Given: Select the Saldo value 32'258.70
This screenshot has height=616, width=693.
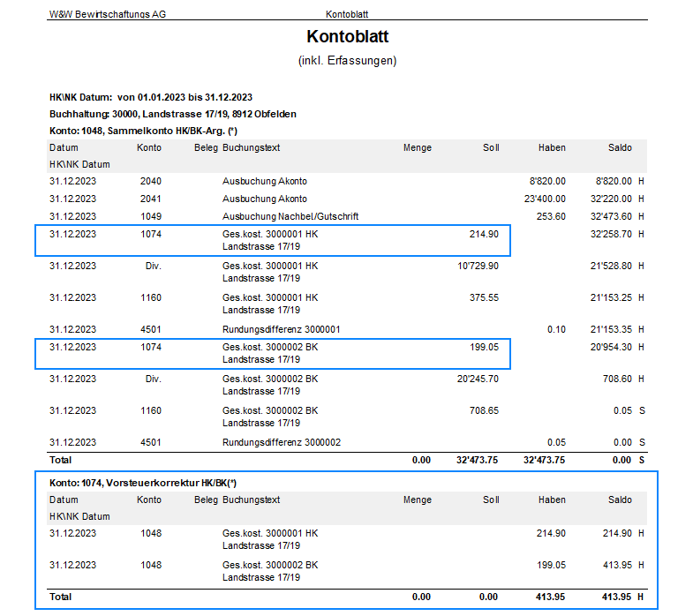Looking at the screenshot, I should pyautogui.click(x=611, y=234).
